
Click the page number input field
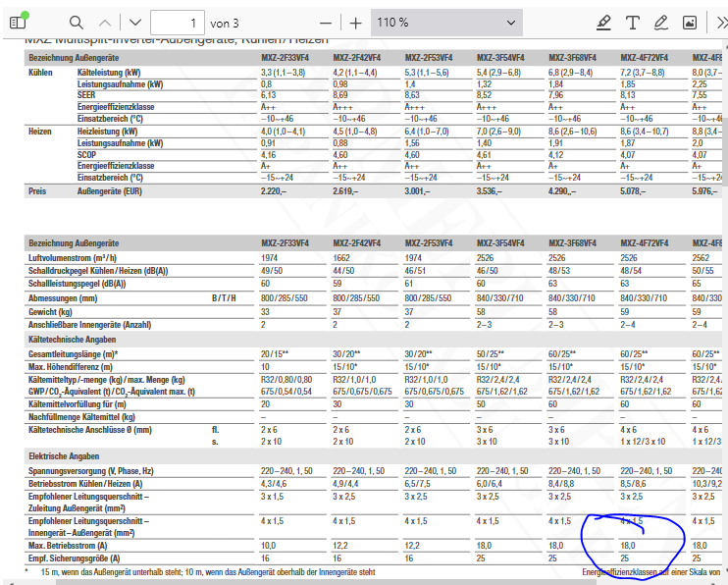tap(178, 23)
